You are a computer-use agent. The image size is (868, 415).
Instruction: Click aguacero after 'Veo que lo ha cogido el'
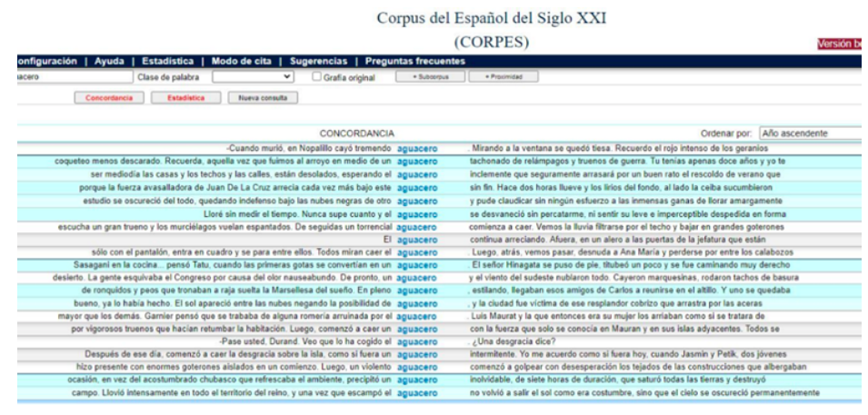[417, 342]
